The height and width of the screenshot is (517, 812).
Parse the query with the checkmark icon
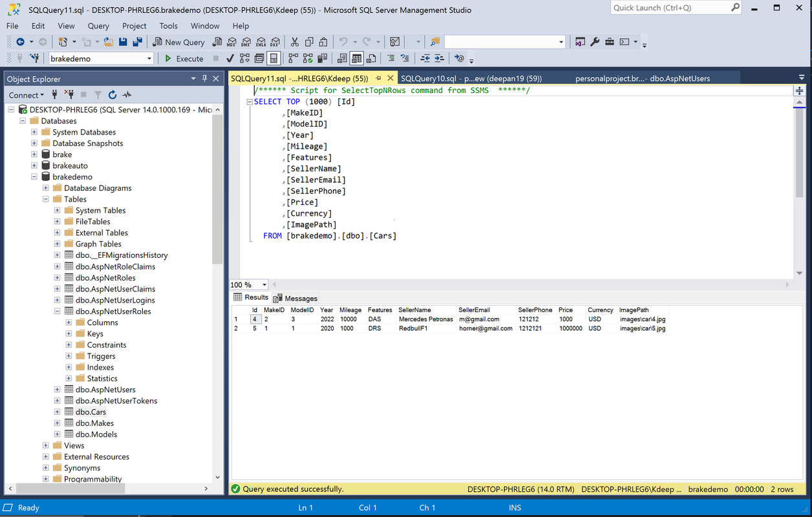[x=228, y=58]
